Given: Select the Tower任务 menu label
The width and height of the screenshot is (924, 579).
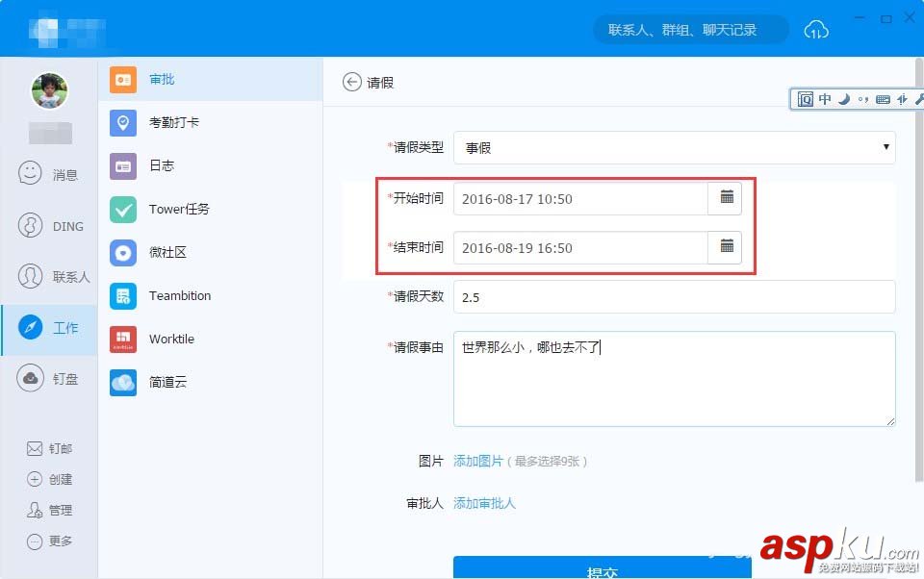Looking at the screenshot, I should (x=179, y=209).
